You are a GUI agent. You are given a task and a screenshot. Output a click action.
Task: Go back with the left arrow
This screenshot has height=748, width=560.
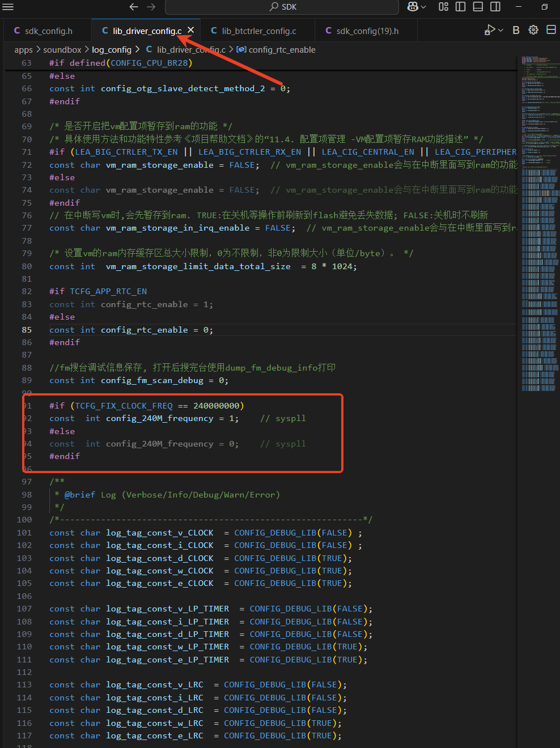point(134,7)
